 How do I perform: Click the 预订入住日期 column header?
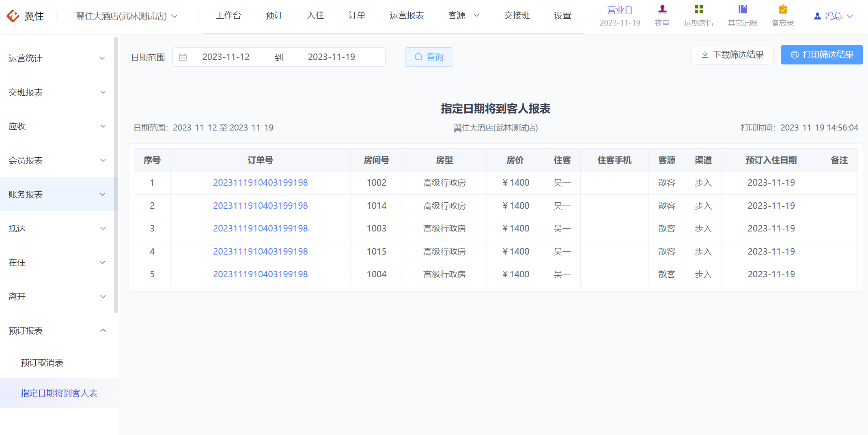pyautogui.click(x=771, y=160)
